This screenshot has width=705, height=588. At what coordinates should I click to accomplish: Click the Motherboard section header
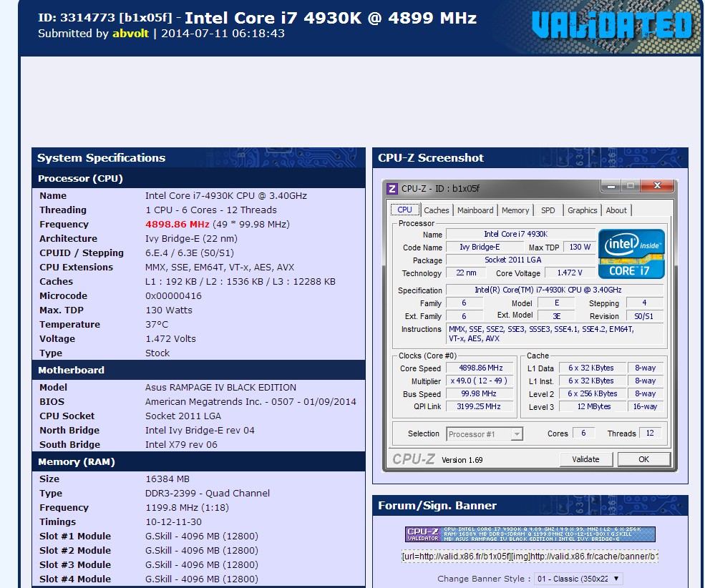[198, 370]
